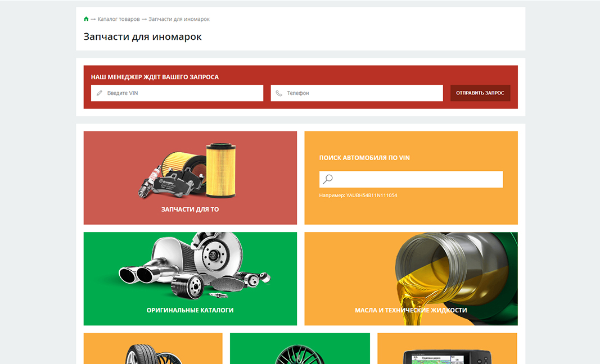This screenshot has height=364, width=600.
Task: Select the Введите VIN input field
Action: [x=177, y=93]
